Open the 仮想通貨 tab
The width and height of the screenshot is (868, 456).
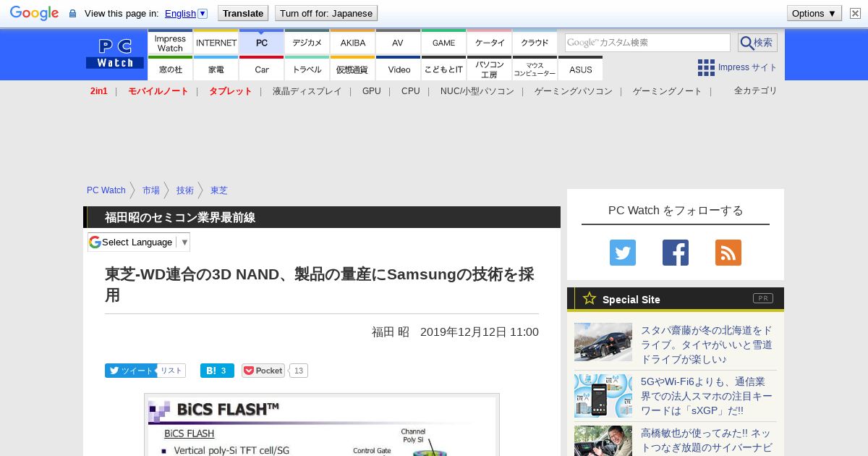pyautogui.click(x=353, y=69)
